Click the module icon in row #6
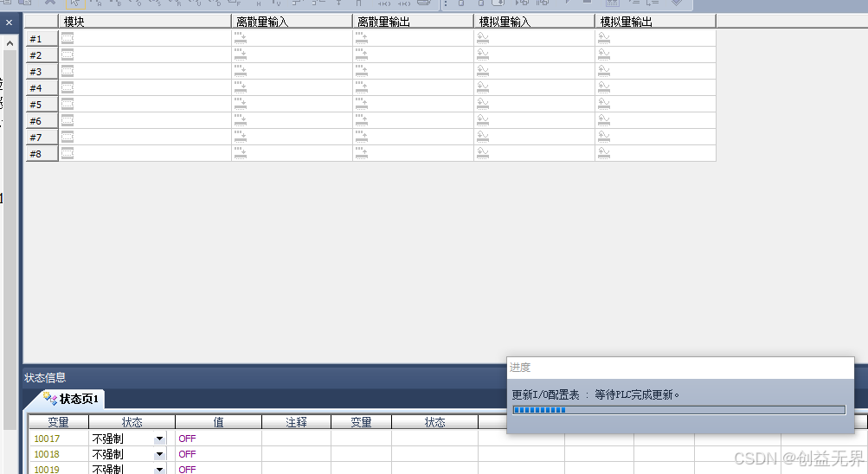 tap(68, 120)
